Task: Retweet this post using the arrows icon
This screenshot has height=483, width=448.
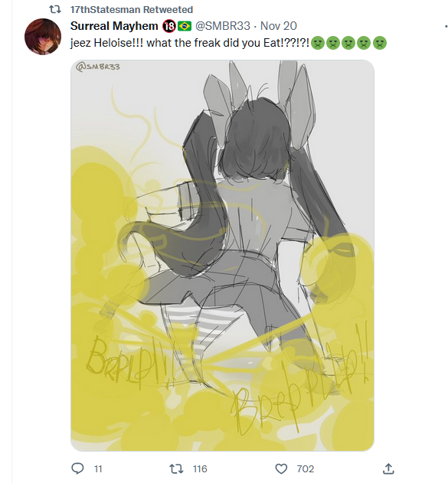Action: (177, 468)
